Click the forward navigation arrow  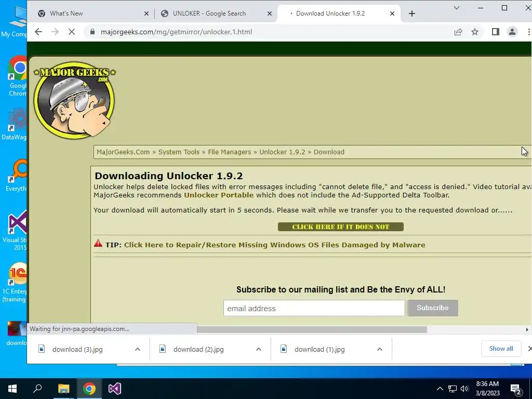pos(55,32)
